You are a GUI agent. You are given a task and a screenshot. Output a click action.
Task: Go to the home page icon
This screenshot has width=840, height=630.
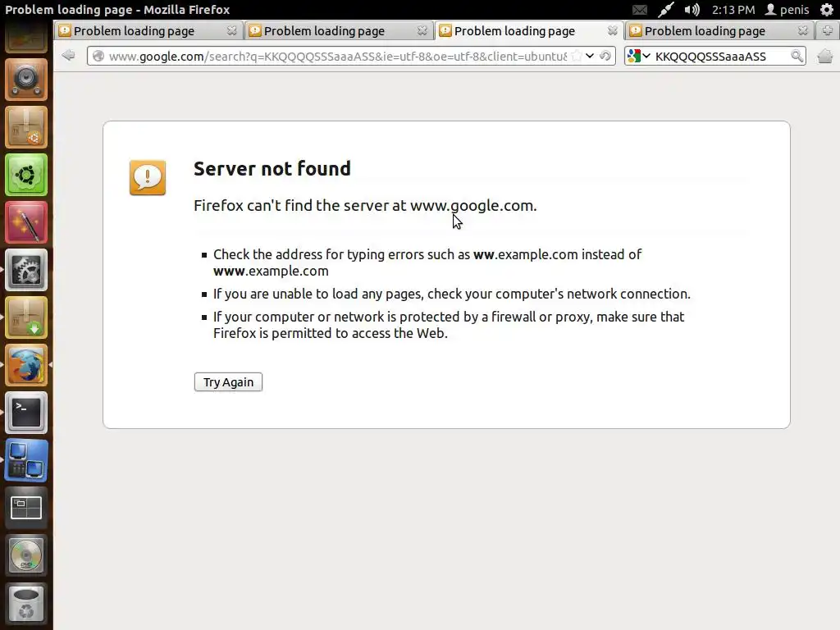tap(825, 56)
